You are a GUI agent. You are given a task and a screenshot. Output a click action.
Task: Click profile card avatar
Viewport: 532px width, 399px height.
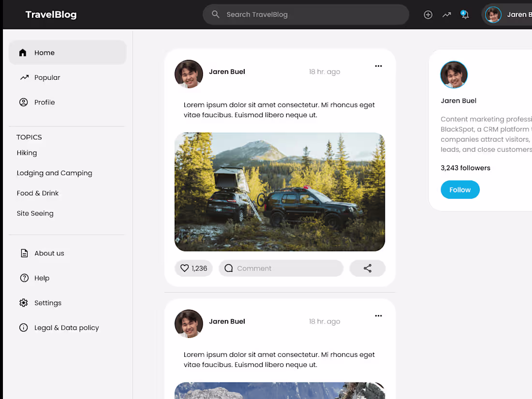[x=454, y=74]
